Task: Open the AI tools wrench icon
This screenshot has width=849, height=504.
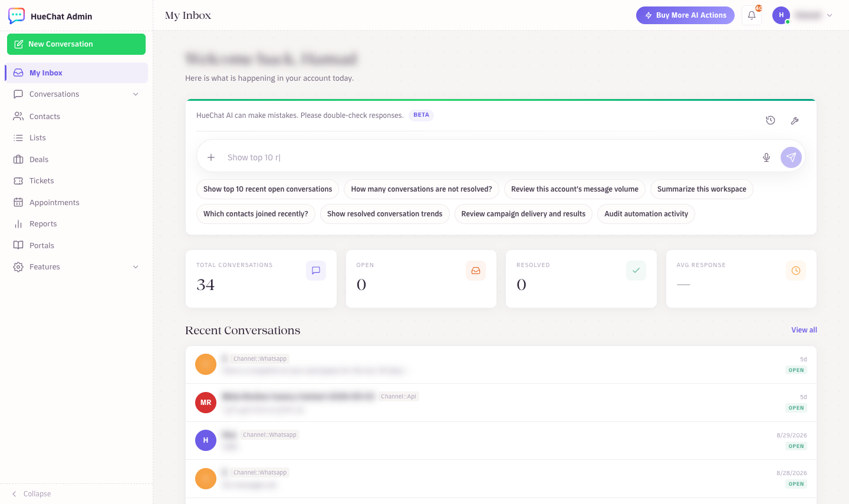Action: 795,120
